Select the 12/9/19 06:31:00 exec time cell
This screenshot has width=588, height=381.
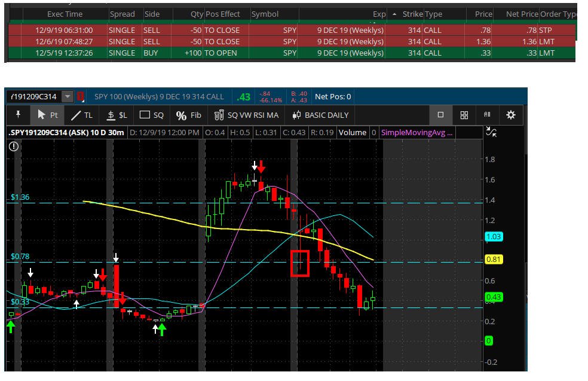pyautogui.click(x=64, y=30)
